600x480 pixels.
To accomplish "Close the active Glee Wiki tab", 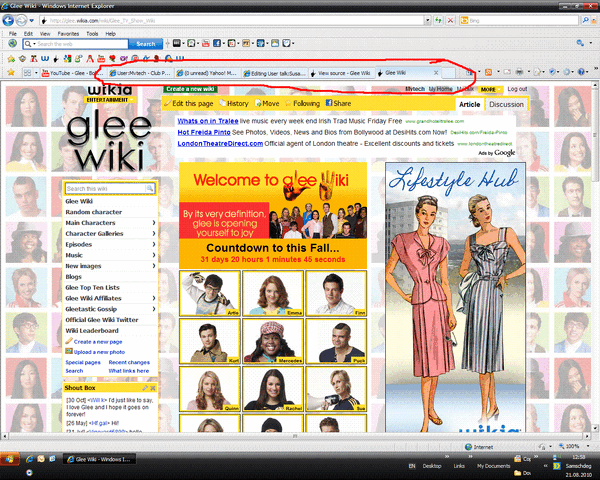I will pos(436,72).
